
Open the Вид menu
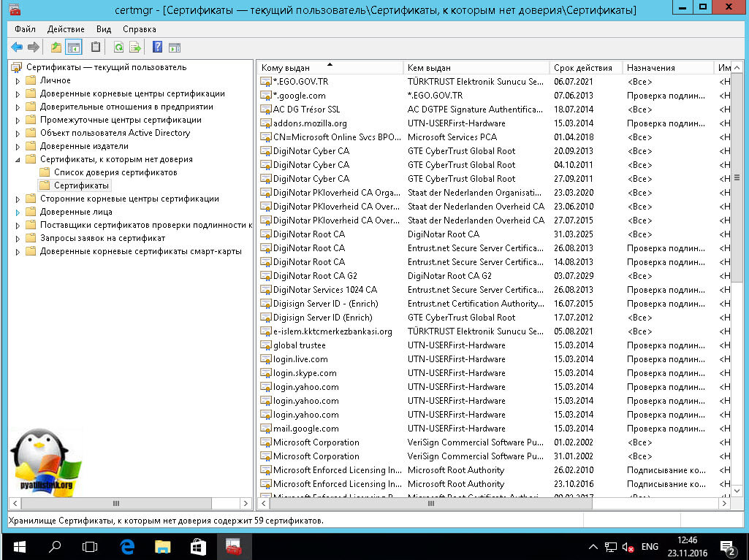click(104, 29)
